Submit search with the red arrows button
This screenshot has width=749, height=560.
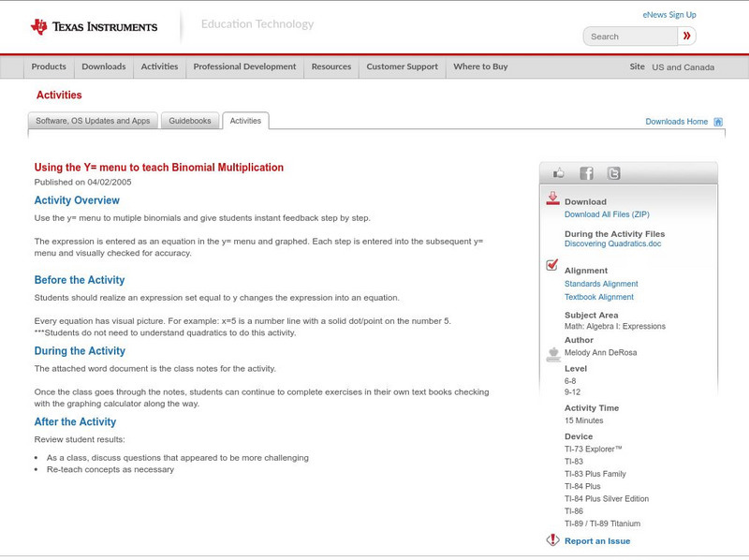pos(687,37)
